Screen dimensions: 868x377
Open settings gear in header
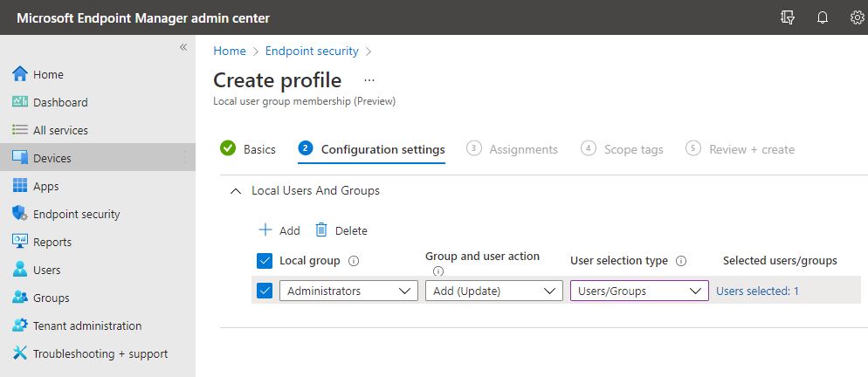(x=857, y=17)
